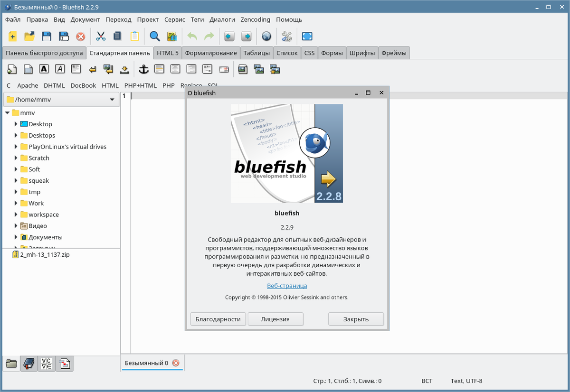Toggle fullscreen with the blue screen icon

point(307,36)
